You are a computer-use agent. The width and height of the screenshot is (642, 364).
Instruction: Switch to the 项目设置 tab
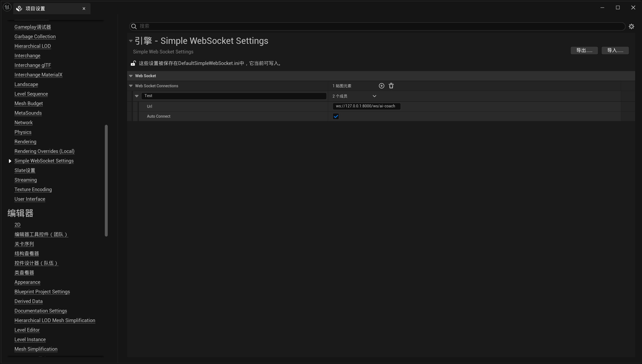click(52, 9)
